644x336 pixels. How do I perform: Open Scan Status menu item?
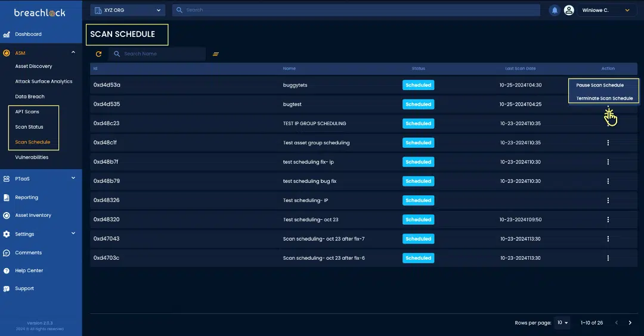(29, 127)
